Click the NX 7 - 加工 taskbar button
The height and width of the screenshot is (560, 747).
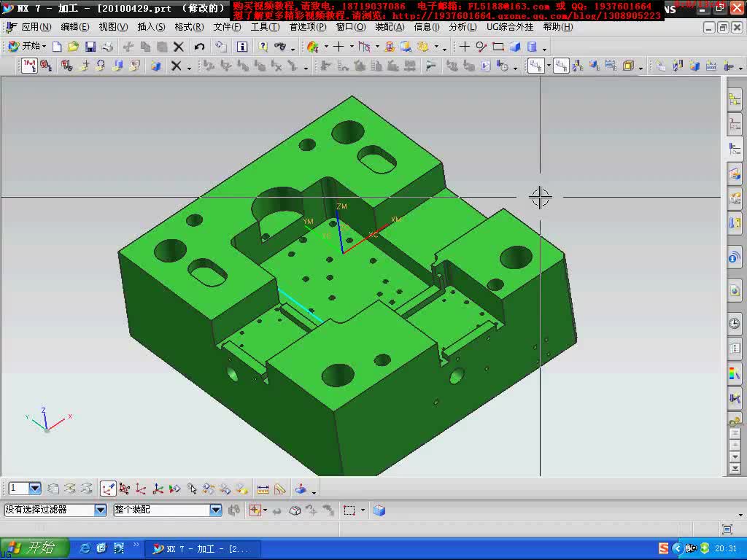202,549
